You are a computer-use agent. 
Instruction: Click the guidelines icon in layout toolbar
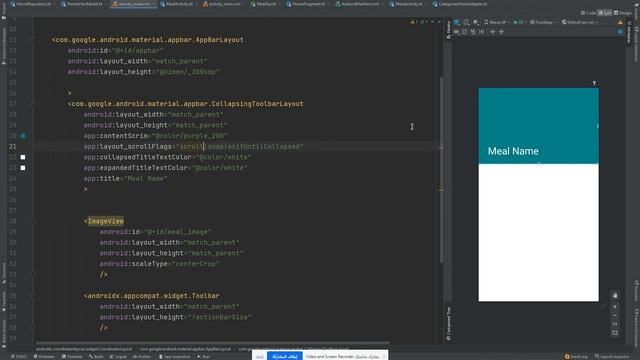[501, 32]
